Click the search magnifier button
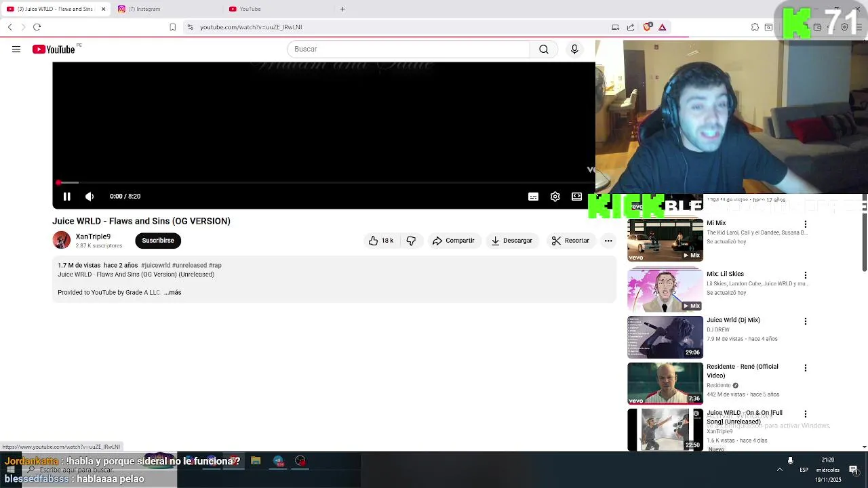868x488 pixels. click(x=544, y=49)
